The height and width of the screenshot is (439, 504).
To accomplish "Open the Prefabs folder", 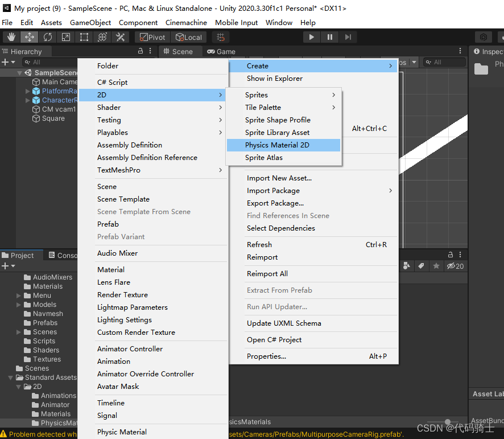I will click(x=41, y=323).
